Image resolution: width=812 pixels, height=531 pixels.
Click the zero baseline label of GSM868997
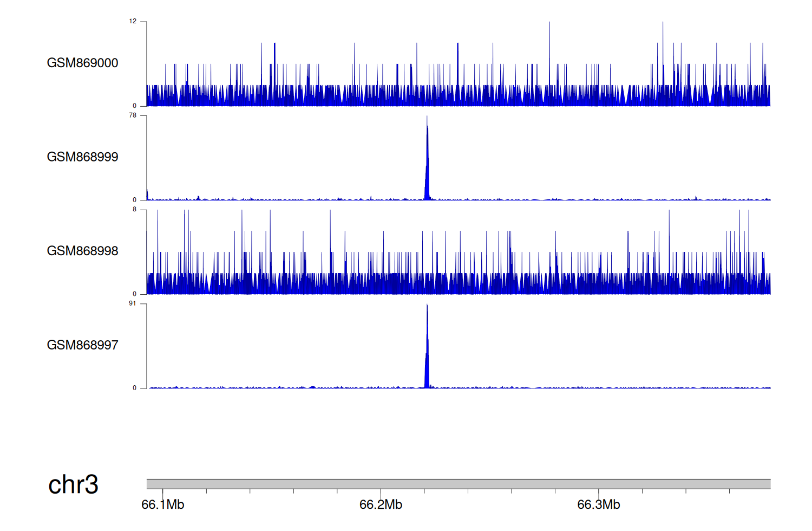134,388
